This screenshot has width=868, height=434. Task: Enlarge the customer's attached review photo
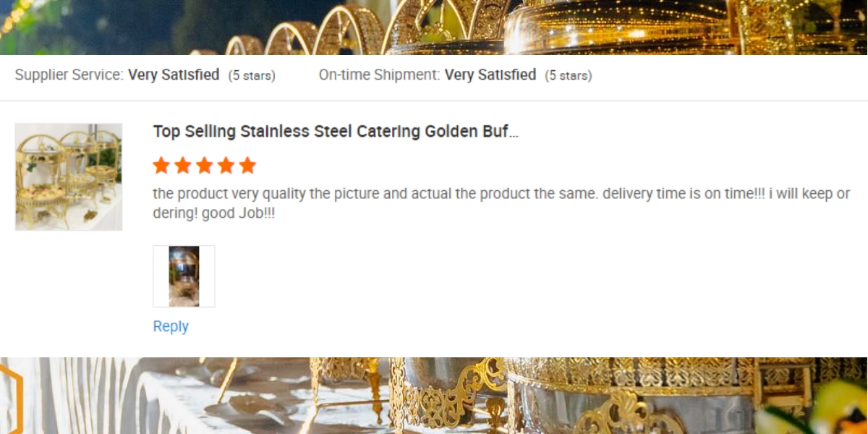click(184, 276)
